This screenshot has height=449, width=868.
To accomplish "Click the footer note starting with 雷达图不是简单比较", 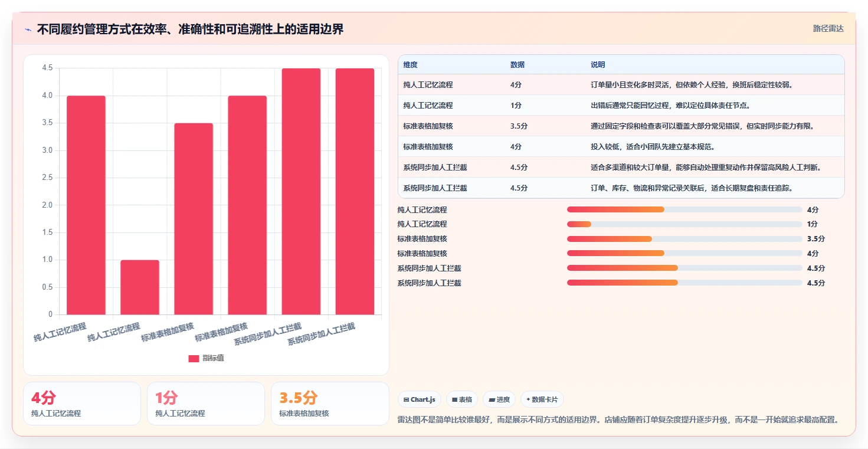I will (618, 420).
